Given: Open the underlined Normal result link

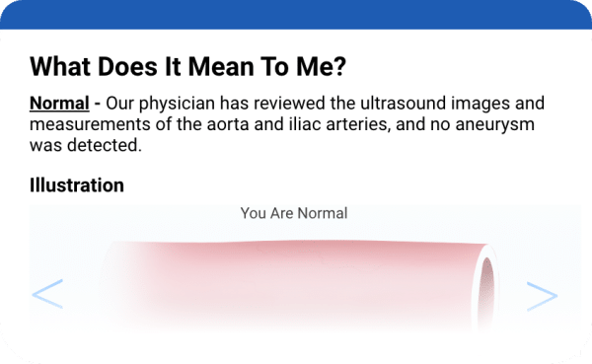Looking at the screenshot, I should pyautogui.click(x=59, y=103).
